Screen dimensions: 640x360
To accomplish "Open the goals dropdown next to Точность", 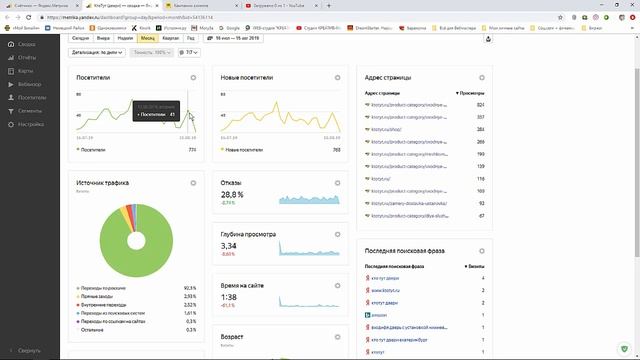I will click(x=189, y=53).
